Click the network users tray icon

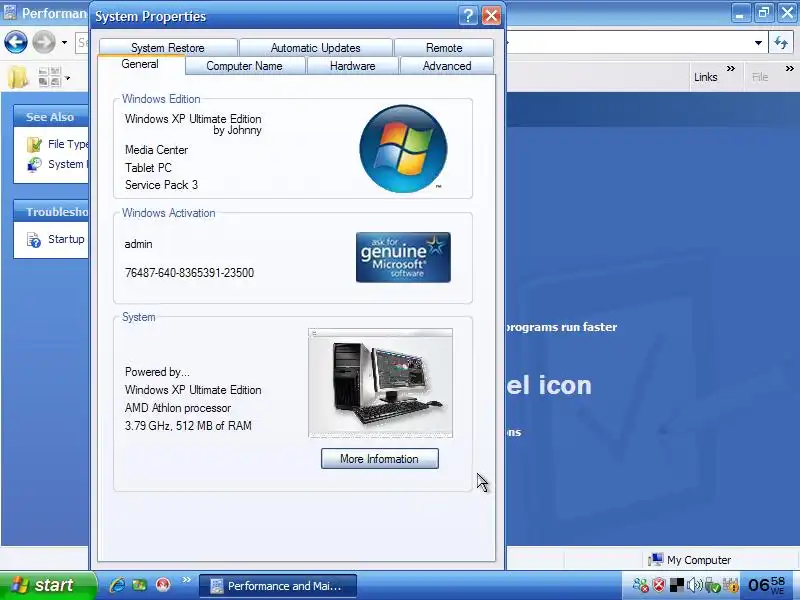641,585
